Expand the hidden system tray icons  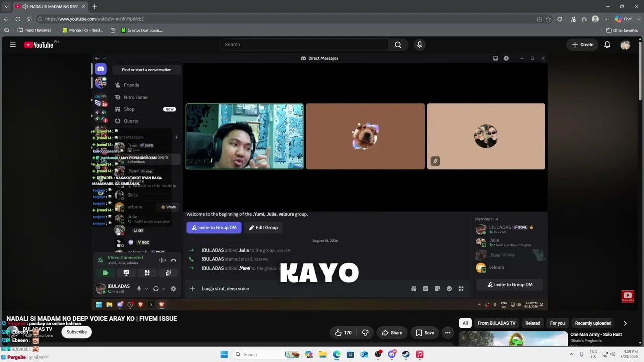click(571, 354)
